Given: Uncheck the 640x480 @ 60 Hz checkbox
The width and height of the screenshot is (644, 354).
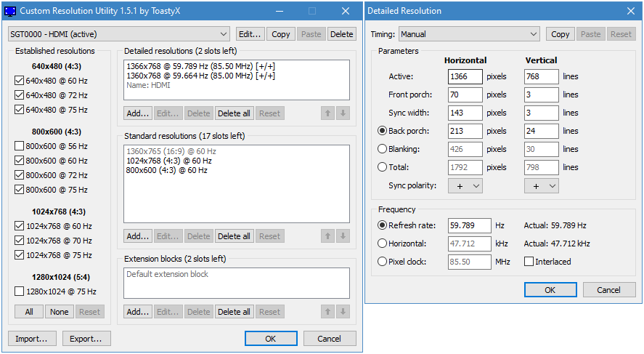Looking at the screenshot, I should click(19, 81).
